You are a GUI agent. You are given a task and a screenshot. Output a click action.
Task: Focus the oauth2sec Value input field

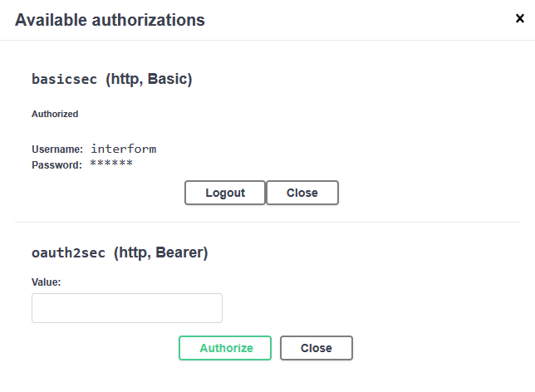[x=127, y=308]
